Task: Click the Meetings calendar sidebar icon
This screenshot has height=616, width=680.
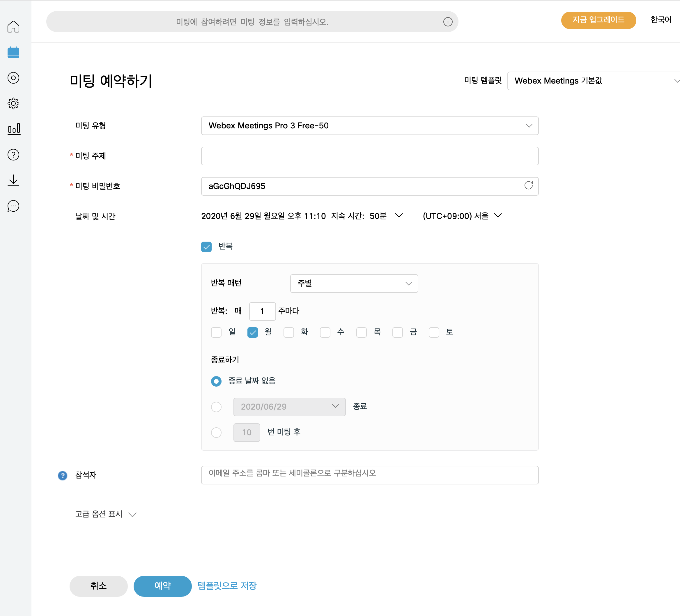Action: tap(13, 52)
